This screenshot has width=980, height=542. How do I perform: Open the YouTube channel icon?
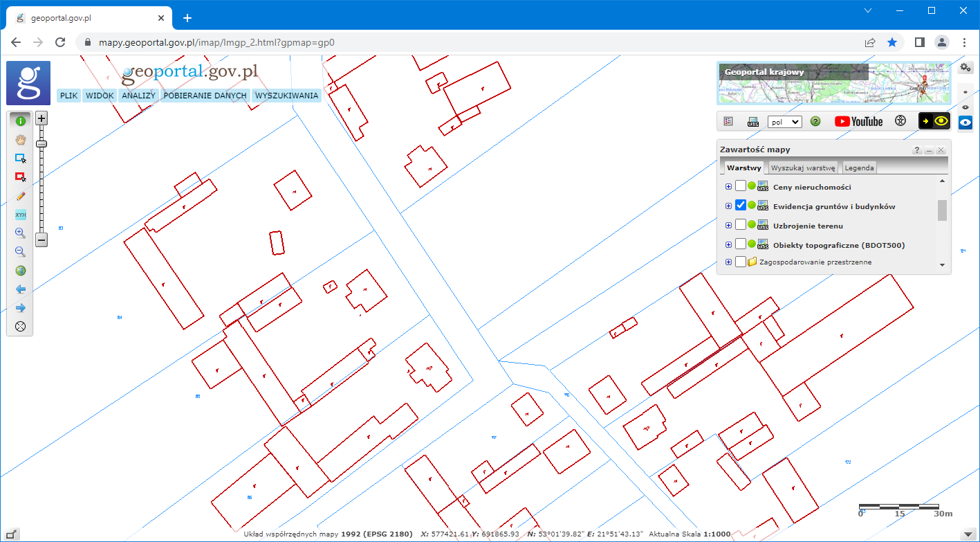[858, 121]
